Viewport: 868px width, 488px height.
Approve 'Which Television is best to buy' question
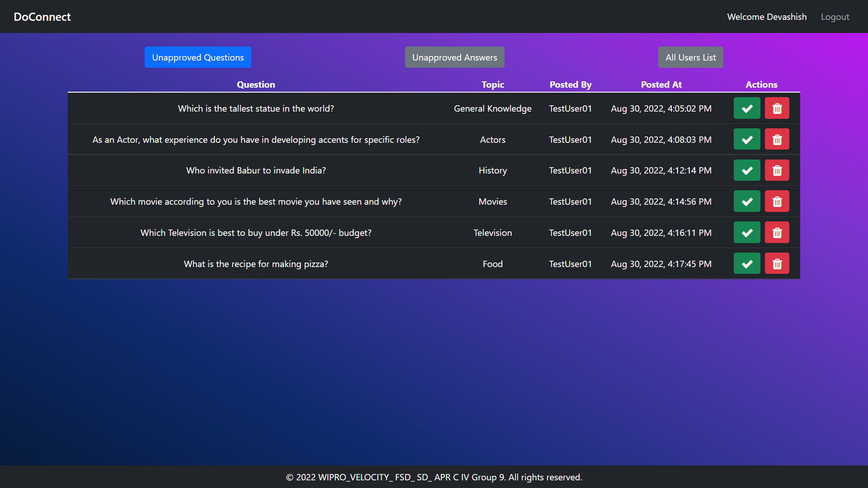coord(747,232)
